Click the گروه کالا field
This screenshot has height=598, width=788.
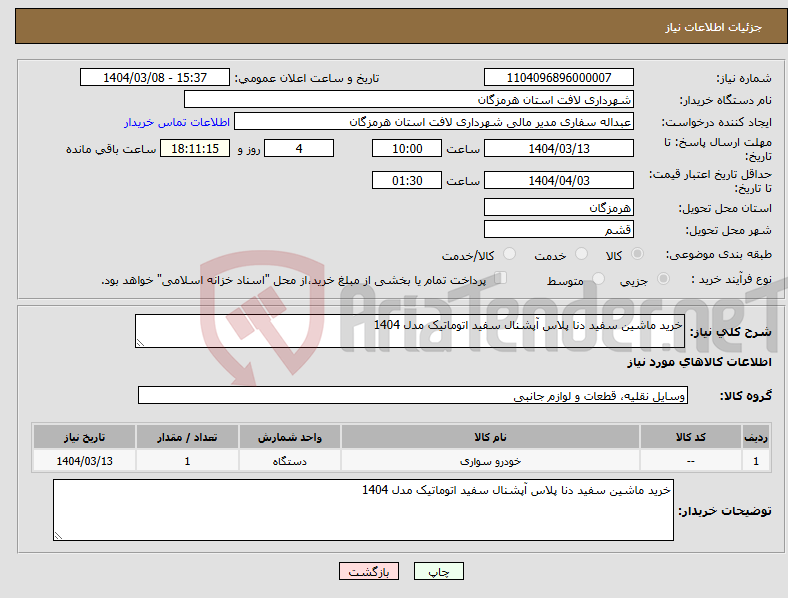click(x=413, y=395)
